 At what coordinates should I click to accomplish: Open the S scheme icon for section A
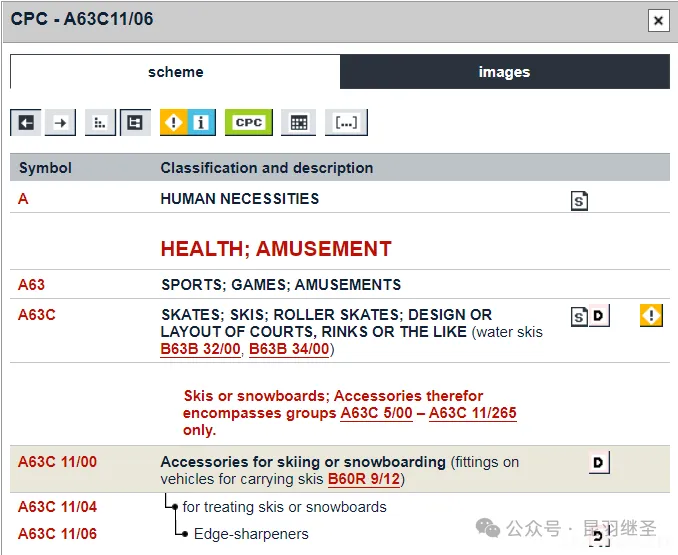579,200
